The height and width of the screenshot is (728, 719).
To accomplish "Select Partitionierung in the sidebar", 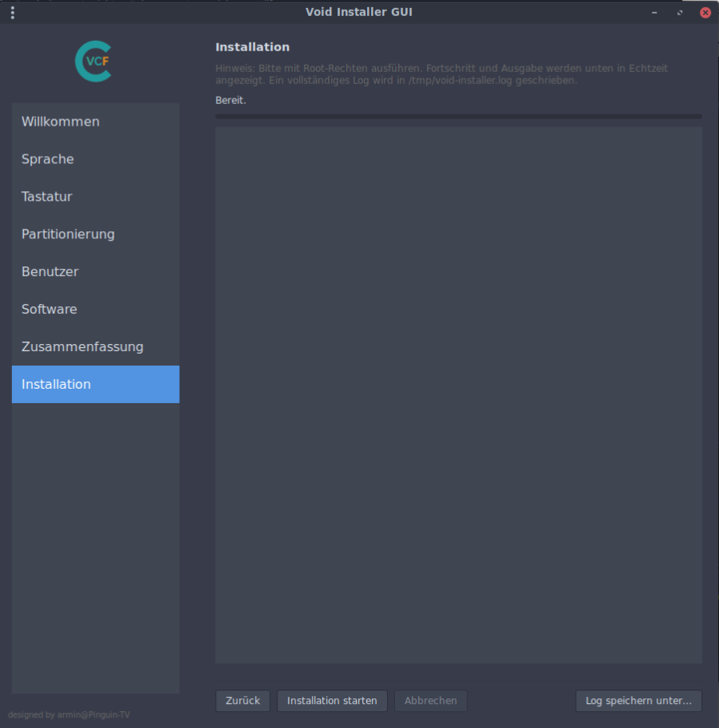I will 95,234.
